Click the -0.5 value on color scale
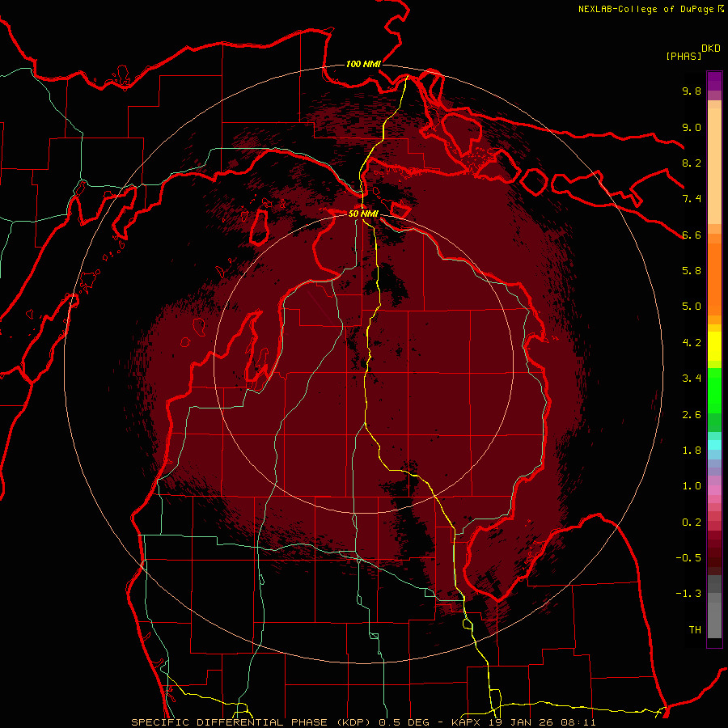The height and width of the screenshot is (728, 728). (688, 558)
